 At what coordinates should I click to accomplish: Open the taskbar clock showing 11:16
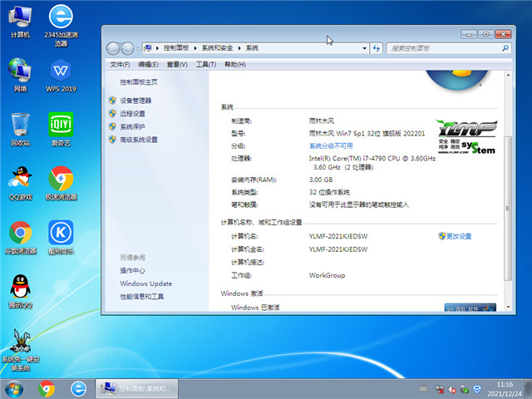point(505,389)
